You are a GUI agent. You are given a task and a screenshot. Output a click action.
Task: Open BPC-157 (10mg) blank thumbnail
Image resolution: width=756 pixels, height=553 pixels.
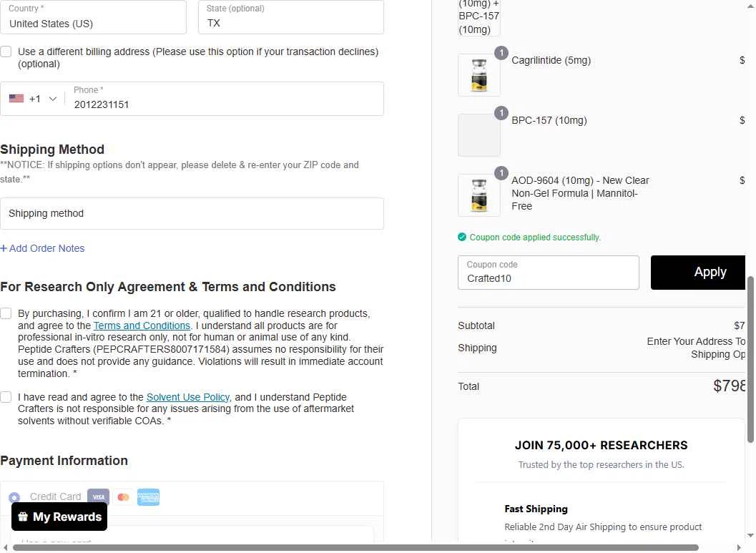(478, 135)
